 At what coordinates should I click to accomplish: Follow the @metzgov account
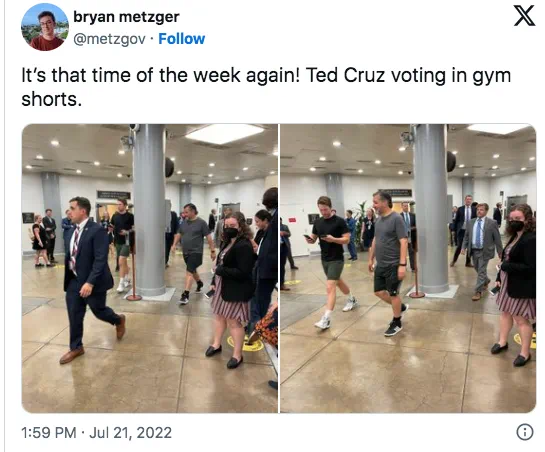click(181, 39)
